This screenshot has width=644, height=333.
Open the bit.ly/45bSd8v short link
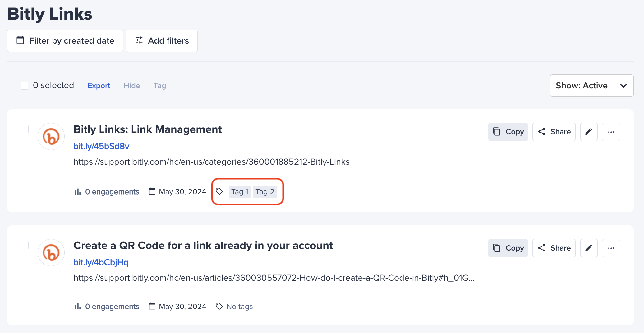pyautogui.click(x=101, y=146)
